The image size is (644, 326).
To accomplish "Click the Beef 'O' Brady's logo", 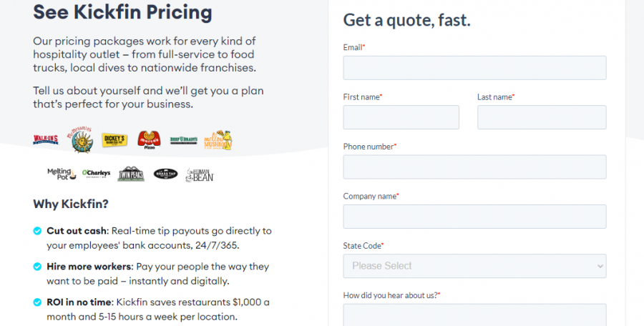I will (183, 140).
